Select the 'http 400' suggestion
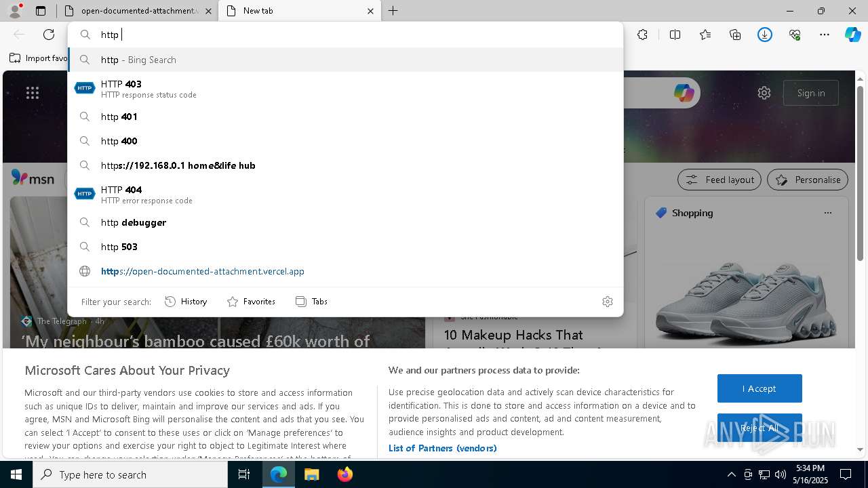The width and height of the screenshot is (868, 488). tap(345, 141)
